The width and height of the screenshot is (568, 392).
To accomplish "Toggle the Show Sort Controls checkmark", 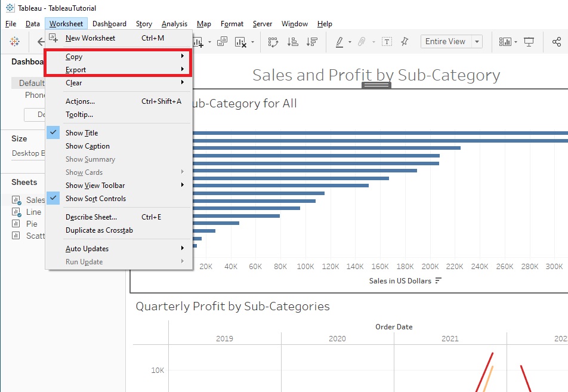I will [53, 198].
